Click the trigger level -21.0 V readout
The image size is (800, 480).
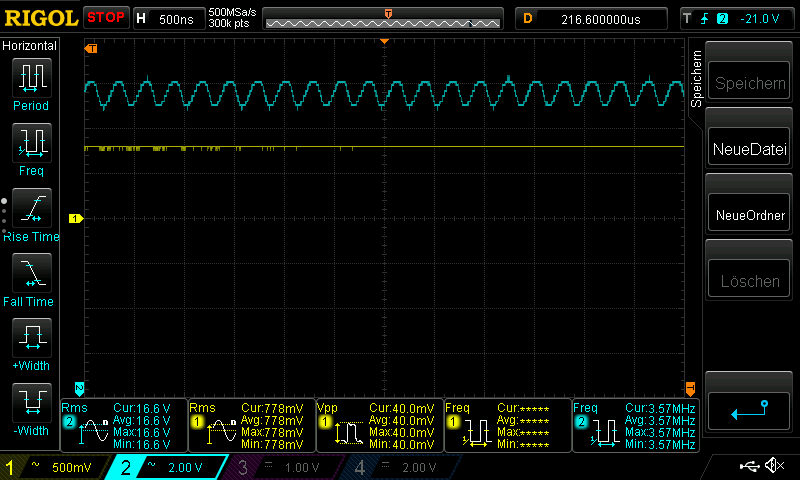(x=760, y=19)
